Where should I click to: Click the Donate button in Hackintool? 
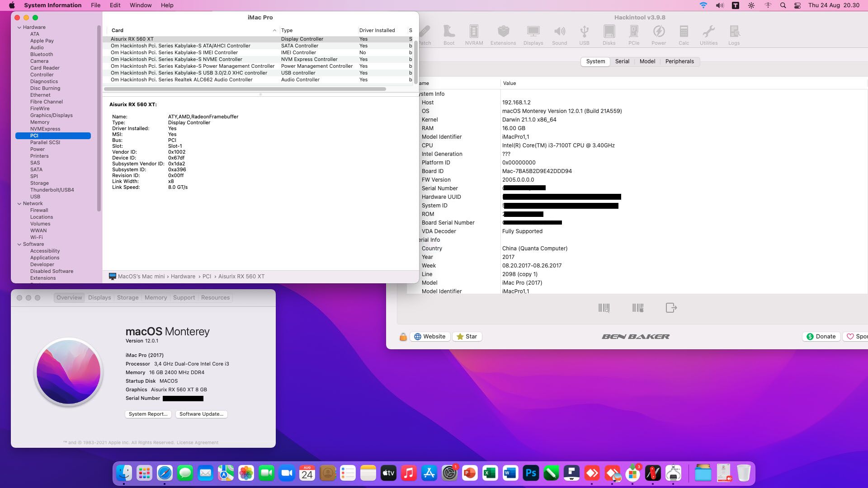point(821,337)
